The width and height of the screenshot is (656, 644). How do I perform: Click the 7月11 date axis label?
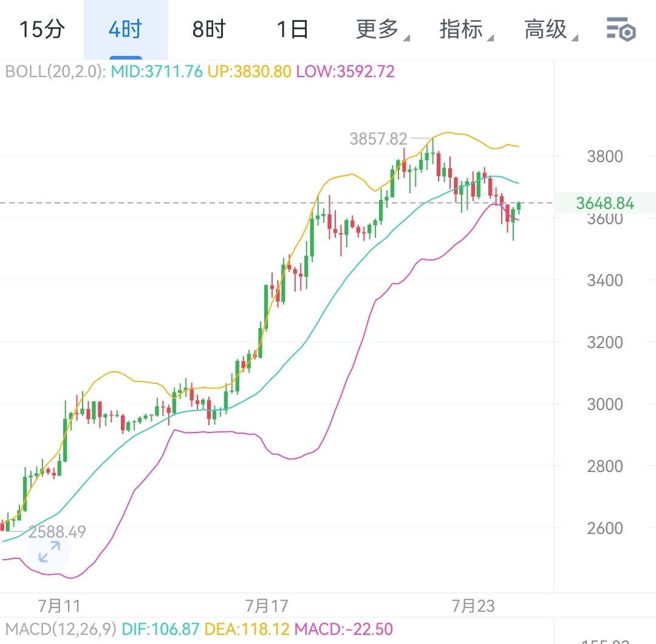tap(59, 606)
